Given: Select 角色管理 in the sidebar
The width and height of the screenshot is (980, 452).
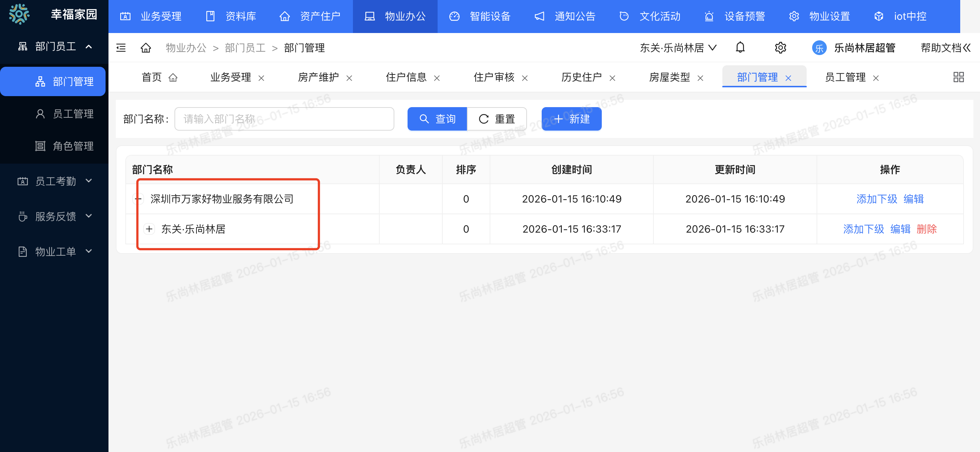Looking at the screenshot, I should pos(73,146).
